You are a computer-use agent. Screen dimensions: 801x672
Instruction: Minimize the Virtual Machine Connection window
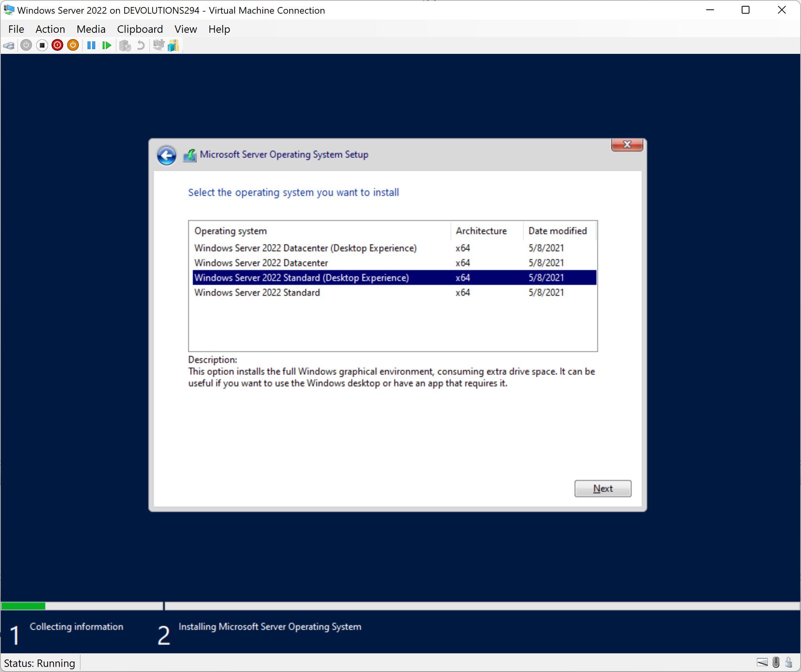(710, 10)
